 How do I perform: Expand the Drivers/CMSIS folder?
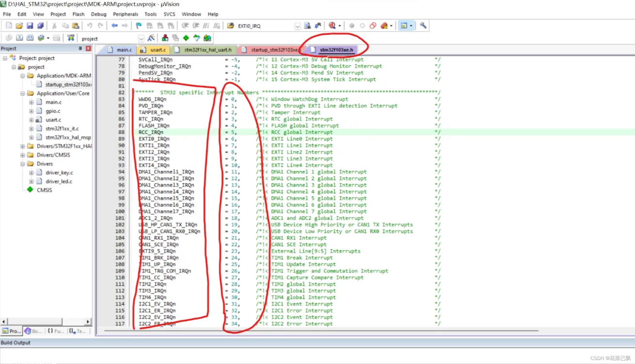[x=23, y=155]
